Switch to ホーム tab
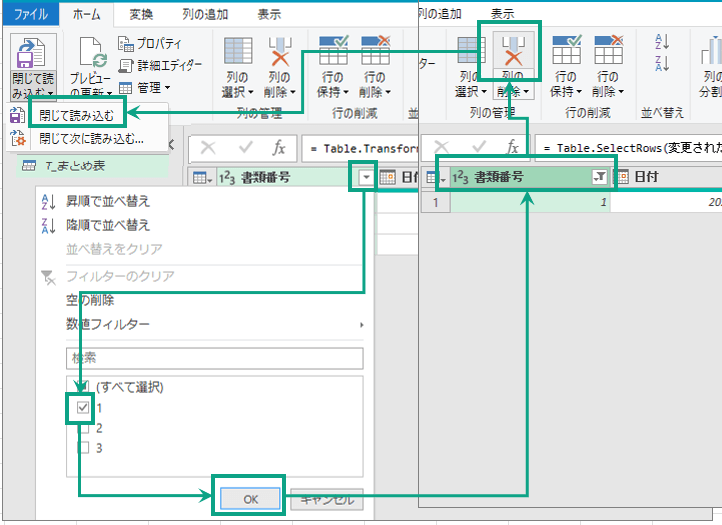This screenshot has height=525, width=722. [x=87, y=14]
